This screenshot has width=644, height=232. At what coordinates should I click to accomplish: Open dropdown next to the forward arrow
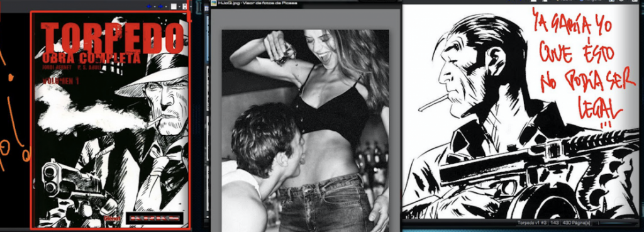166,6
